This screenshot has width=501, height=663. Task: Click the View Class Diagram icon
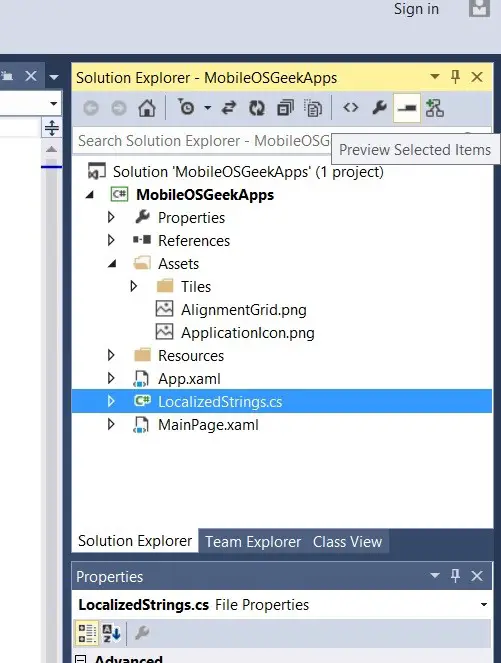[x=435, y=108]
